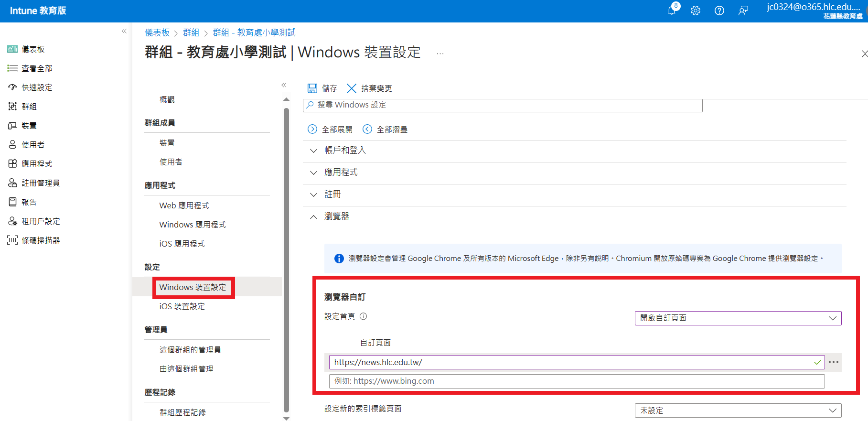Click the 儀表板 breadcrumb link

pyautogui.click(x=157, y=32)
